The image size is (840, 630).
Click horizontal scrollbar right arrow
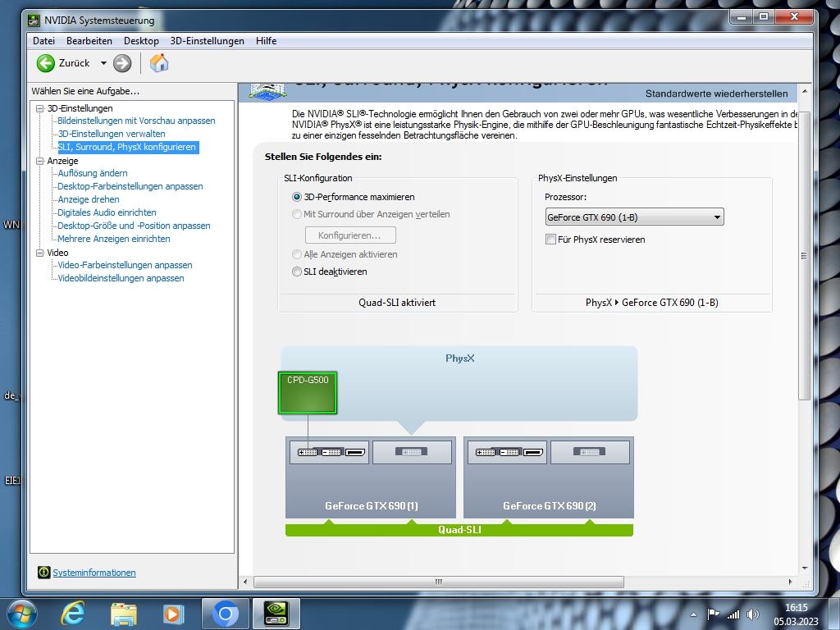[x=791, y=582]
